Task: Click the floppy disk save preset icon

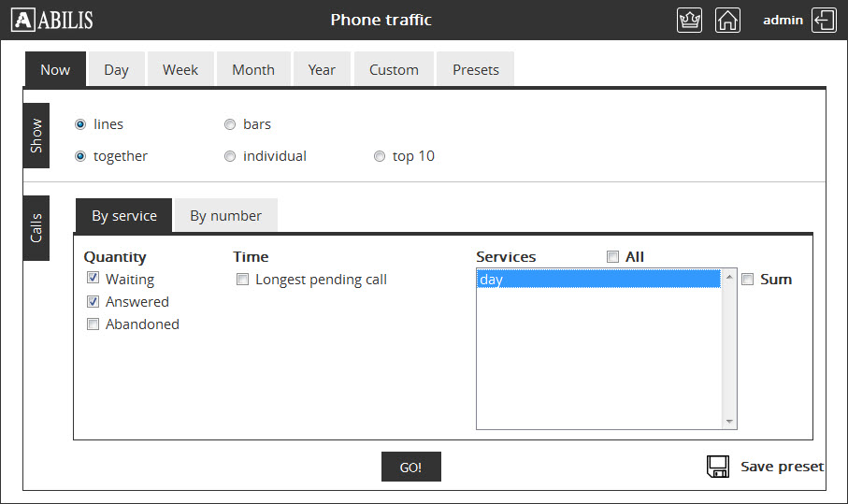Action: (x=718, y=467)
